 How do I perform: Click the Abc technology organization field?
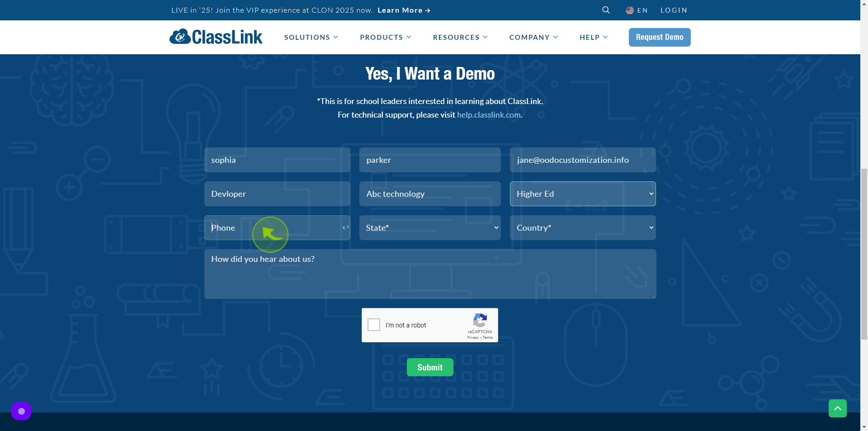click(430, 194)
